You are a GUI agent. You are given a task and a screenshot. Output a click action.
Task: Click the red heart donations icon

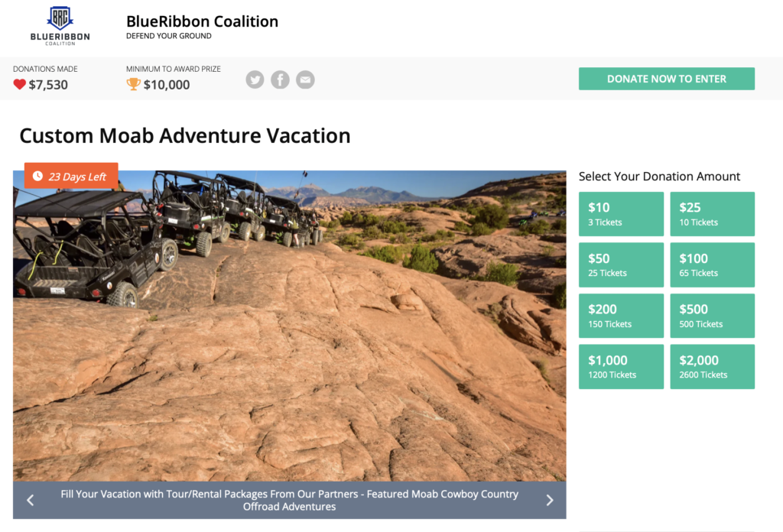click(x=19, y=84)
